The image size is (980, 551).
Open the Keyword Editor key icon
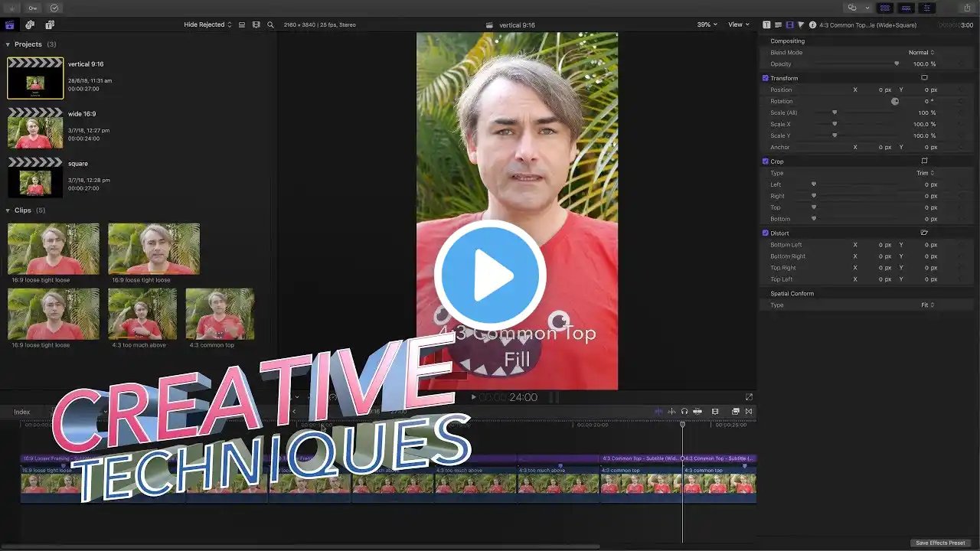click(x=32, y=8)
